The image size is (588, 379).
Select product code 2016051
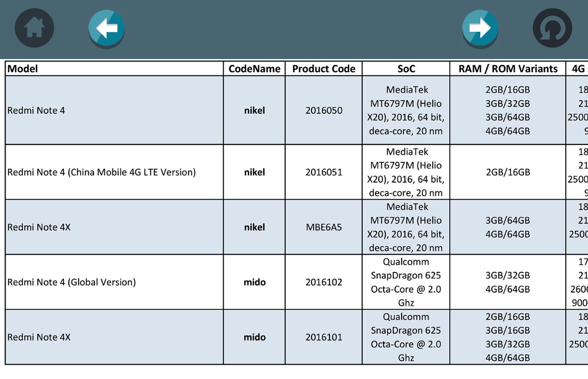click(x=324, y=172)
